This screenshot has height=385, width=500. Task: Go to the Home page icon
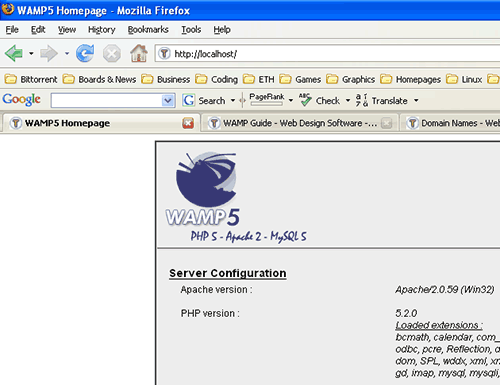pyautogui.click(x=139, y=53)
